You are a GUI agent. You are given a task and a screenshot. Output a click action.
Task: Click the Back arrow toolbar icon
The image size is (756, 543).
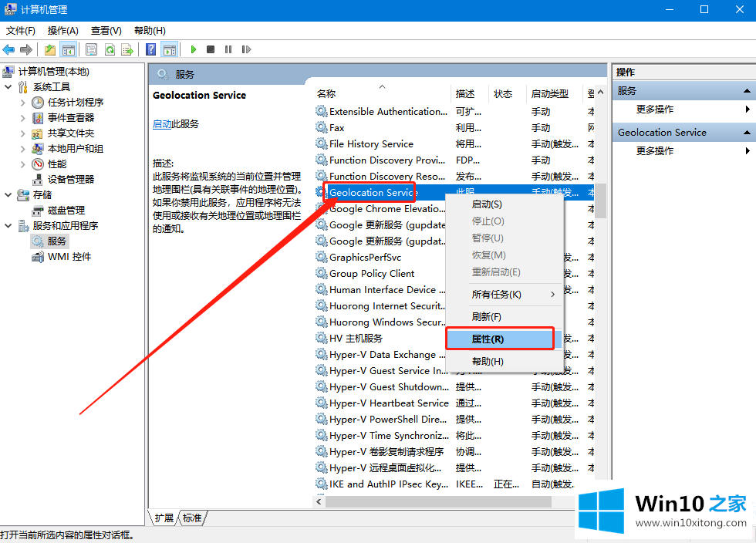point(8,49)
